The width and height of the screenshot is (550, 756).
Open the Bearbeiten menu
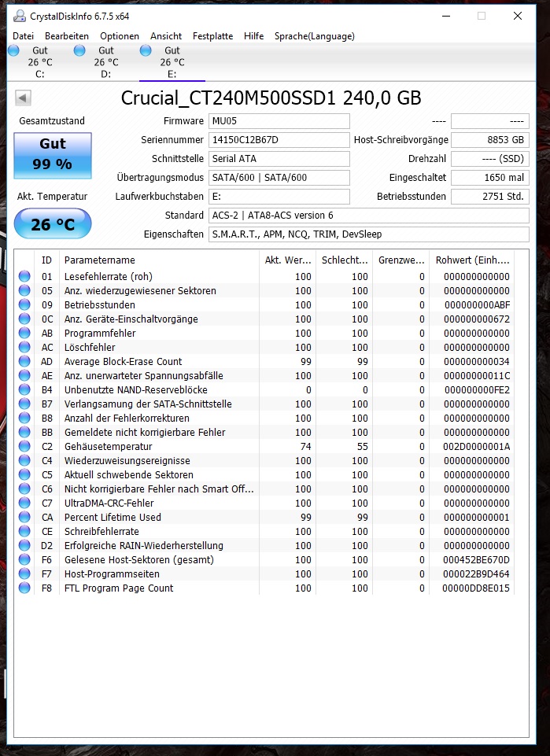tap(67, 36)
